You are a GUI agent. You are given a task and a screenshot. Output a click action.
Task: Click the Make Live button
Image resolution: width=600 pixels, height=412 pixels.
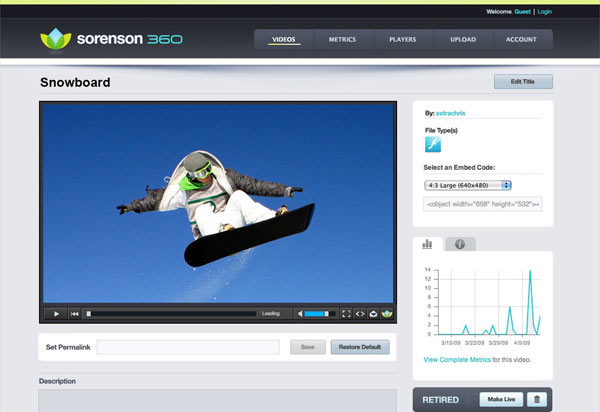pyautogui.click(x=499, y=399)
